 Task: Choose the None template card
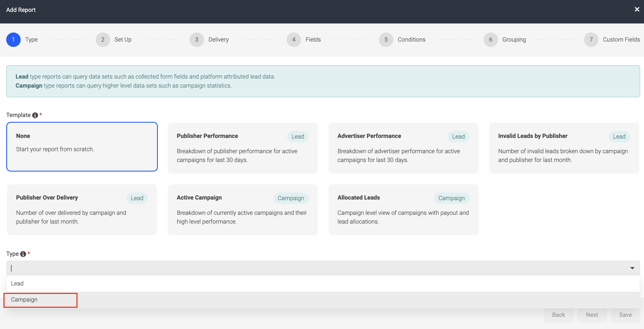coord(82,147)
